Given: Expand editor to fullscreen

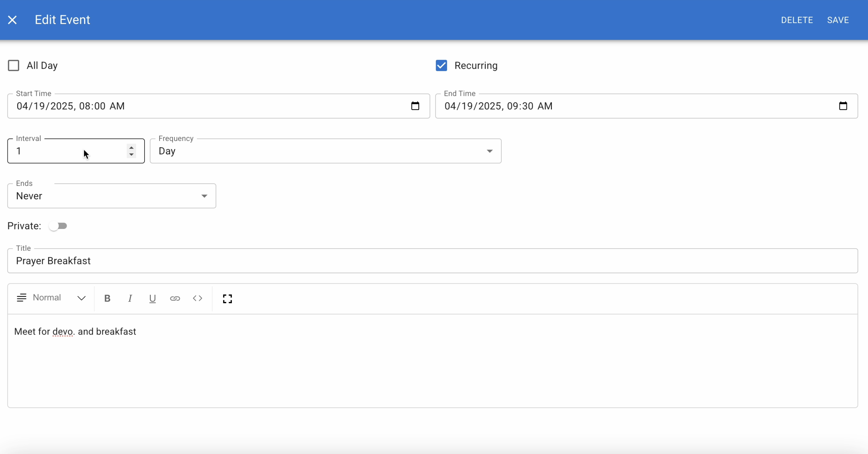Looking at the screenshot, I should pyautogui.click(x=228, y=299).
